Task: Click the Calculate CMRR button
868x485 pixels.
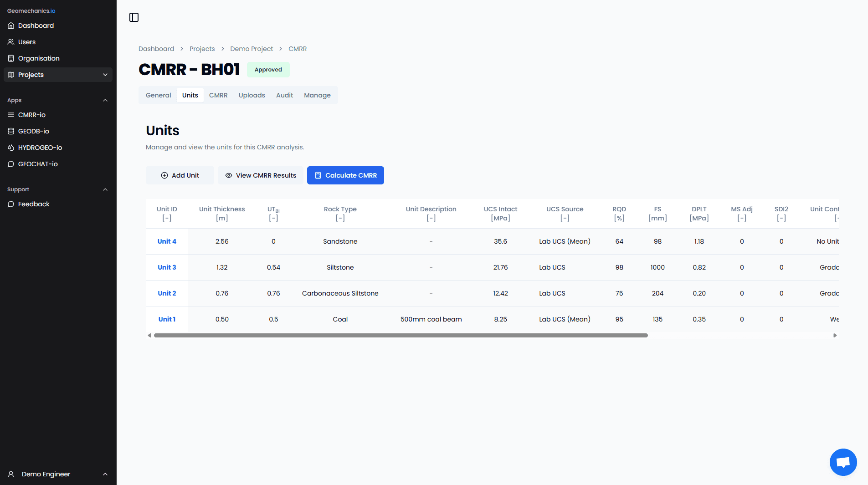Action: 345,175
